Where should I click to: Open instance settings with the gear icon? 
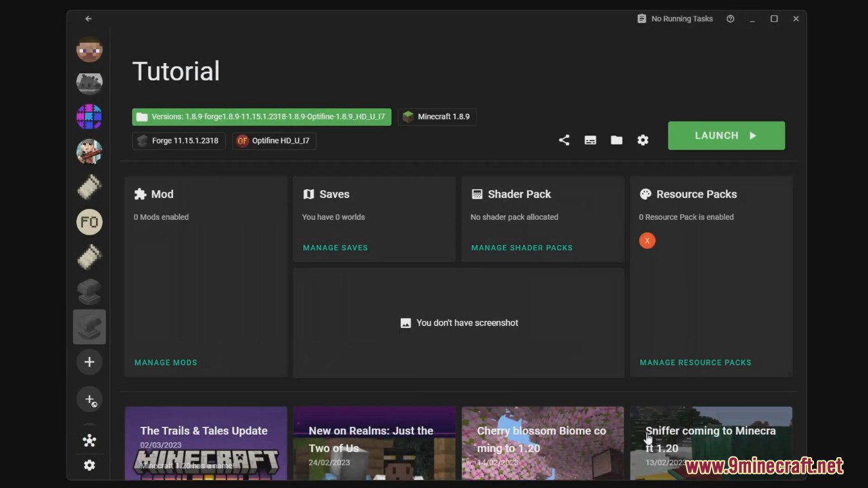click(642, 140)
